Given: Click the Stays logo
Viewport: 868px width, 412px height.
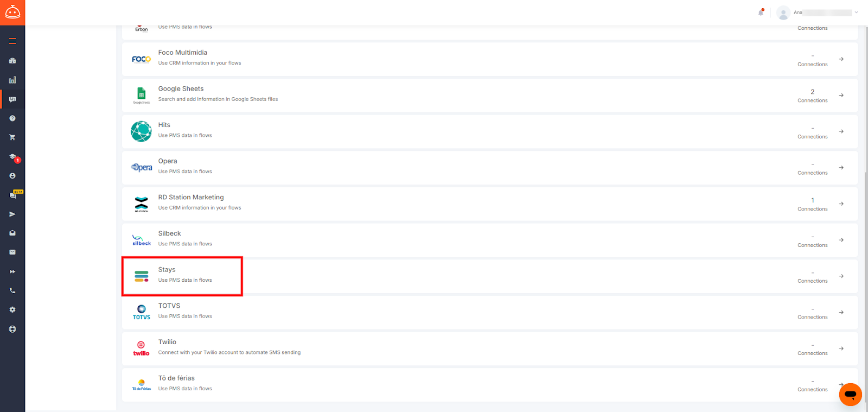Looking at the screenshot, I should (x=142, y=276).
